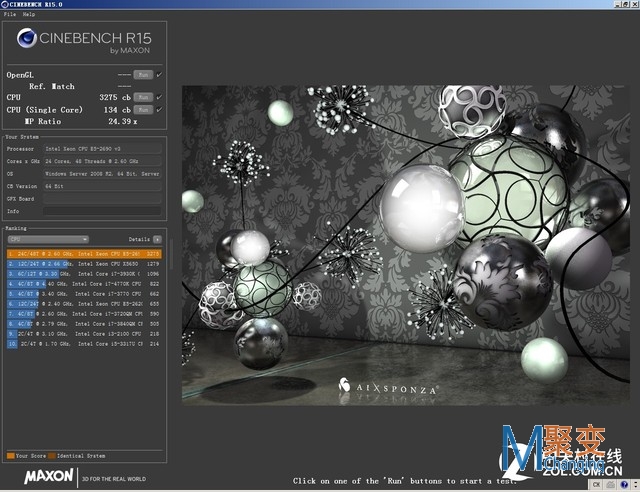The width and height of the screenshot is (640, 492).
Task: Click the ranking panel vertical scrollbar handle
Action: [x=171, y=254]
